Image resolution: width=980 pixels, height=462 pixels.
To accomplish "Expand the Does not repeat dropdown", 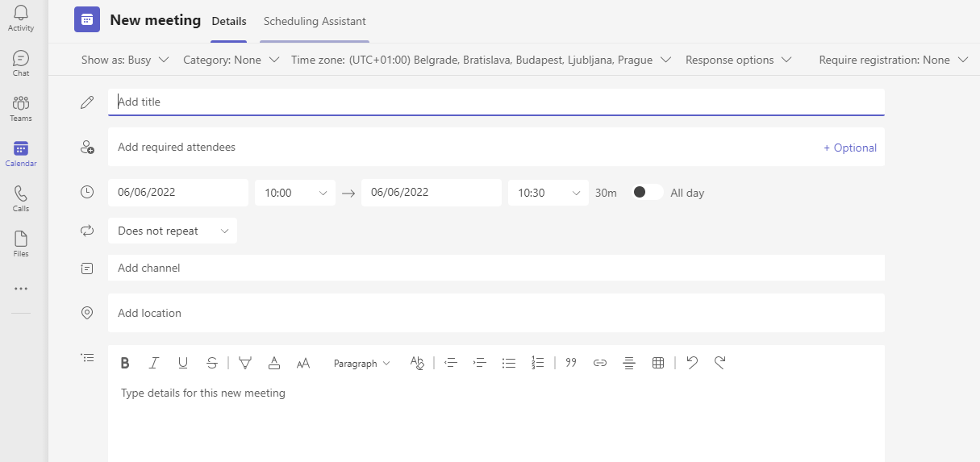I will point(173,231).
